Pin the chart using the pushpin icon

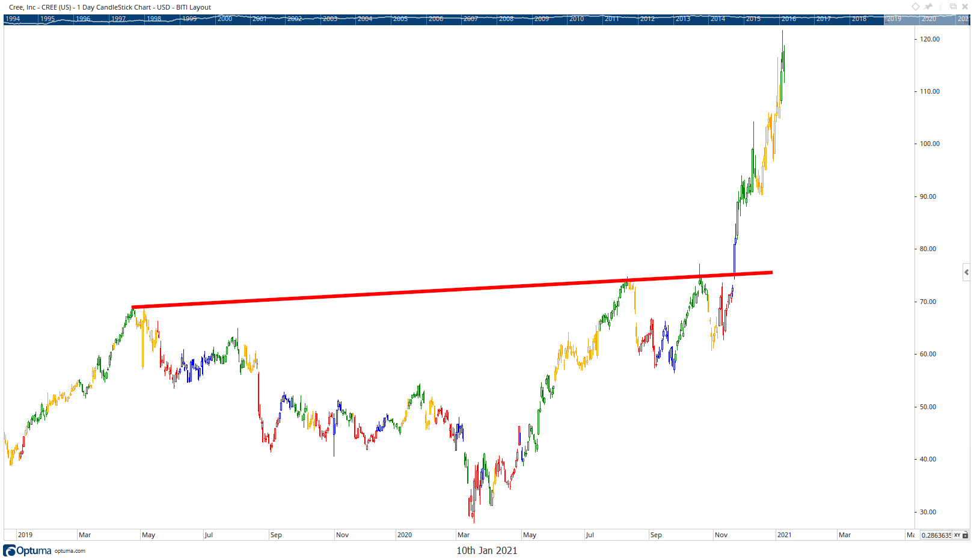coord(928,7)
